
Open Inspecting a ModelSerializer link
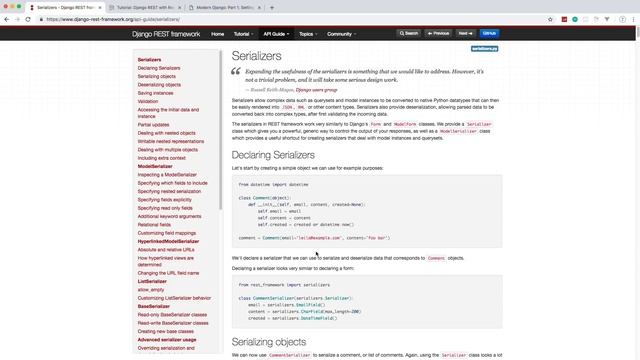[x=167, y=175]
